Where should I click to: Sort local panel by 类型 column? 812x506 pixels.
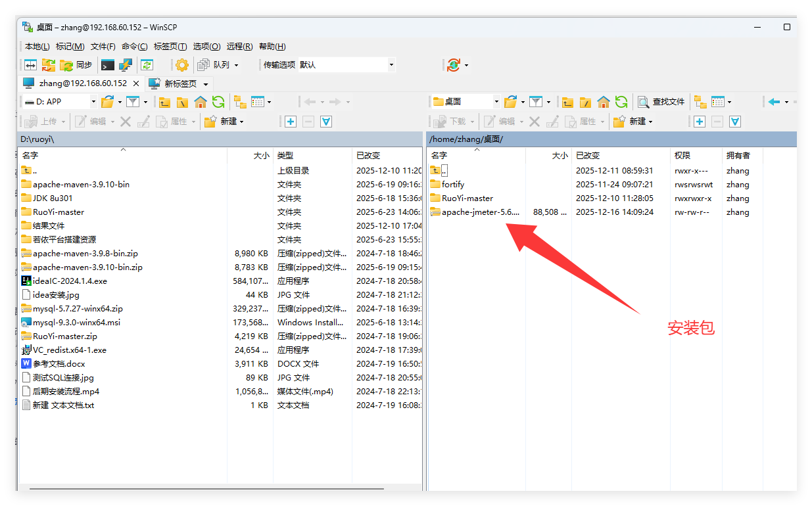pos(312,156)
